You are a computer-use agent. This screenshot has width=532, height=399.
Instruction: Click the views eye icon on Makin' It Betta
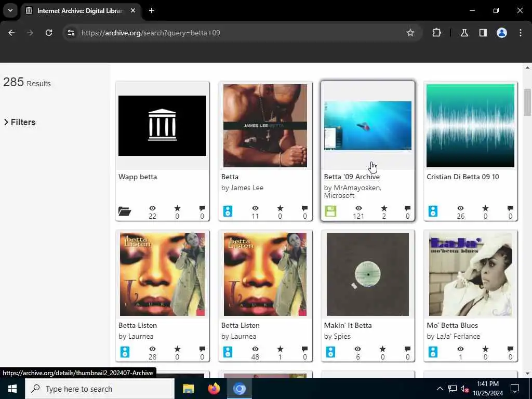tap(357, 349)
